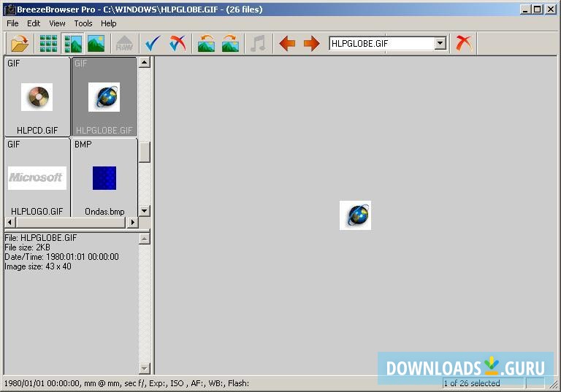
Task: Open folder icon in toolbar
Action: [x=20, y=43]
